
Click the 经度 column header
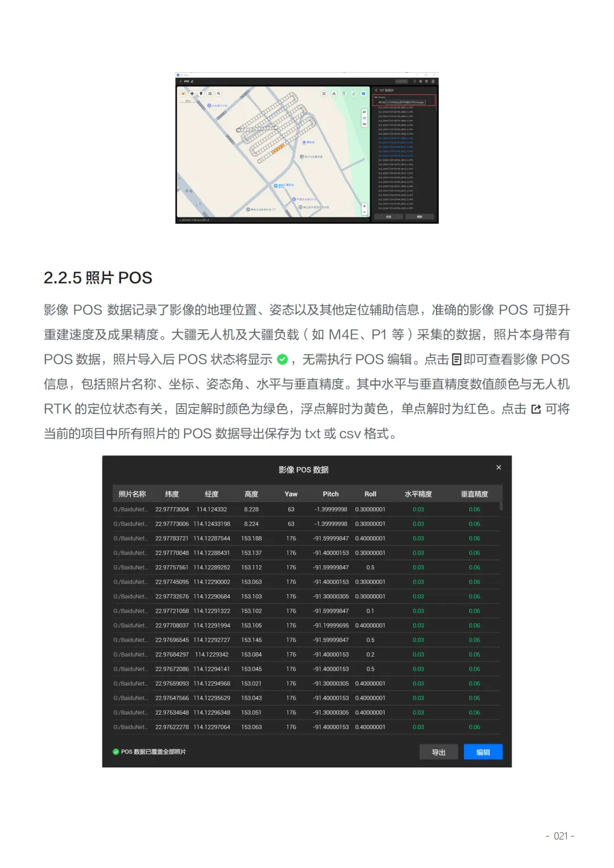(x=211, y=494)
